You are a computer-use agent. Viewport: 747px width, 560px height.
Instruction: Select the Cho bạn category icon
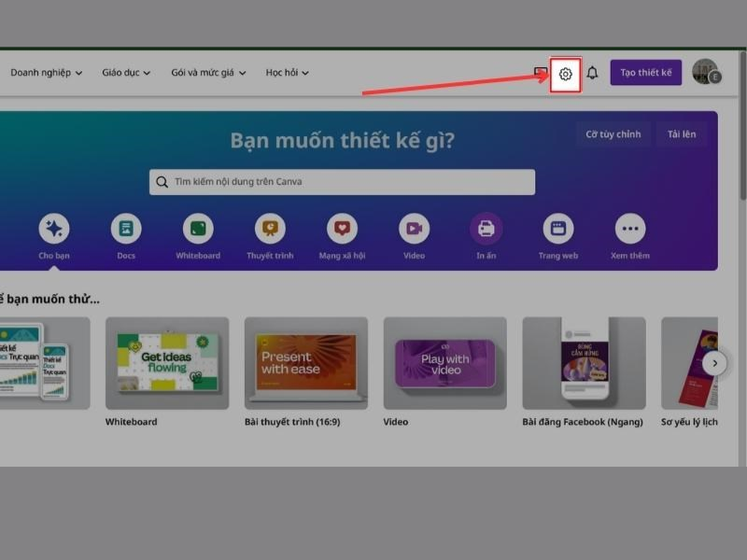click(x=54, y=230)
